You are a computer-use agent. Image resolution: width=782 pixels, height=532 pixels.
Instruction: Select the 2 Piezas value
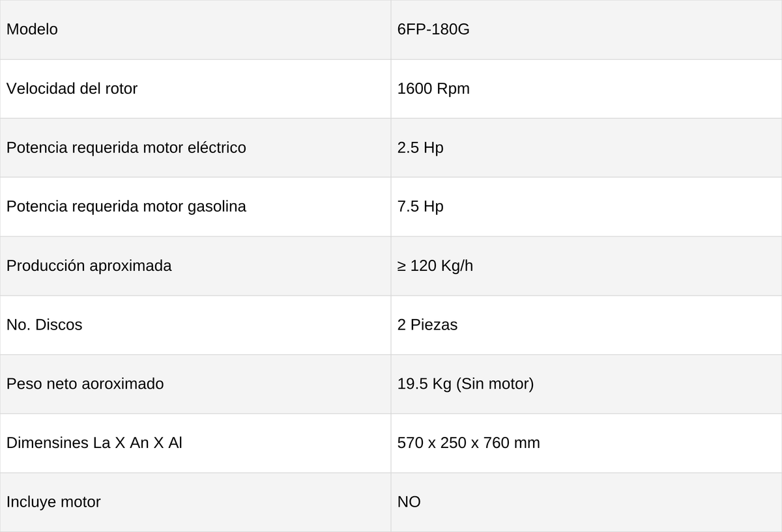(427, 325)
